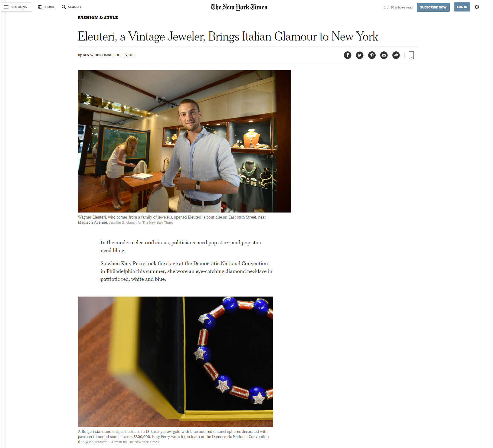The width and height of the screenshot is (493, 448).
Task: Share article on Facebook
Action: 348,55
